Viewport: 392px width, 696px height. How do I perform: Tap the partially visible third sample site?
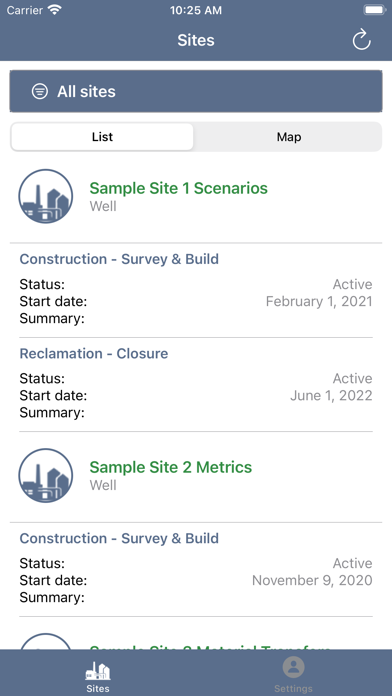pos(196,641)
